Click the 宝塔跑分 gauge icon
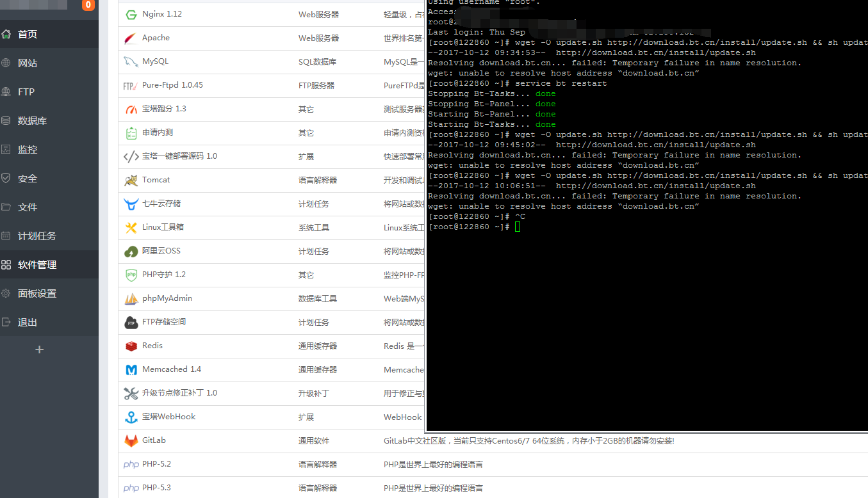Screen dimensions: 868x498 pyautogui.click(x=131, y=109)
